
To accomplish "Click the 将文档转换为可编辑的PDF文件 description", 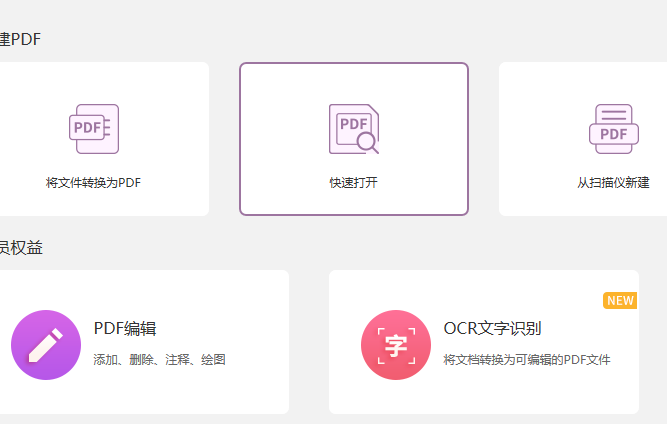I will click(527, 360).
